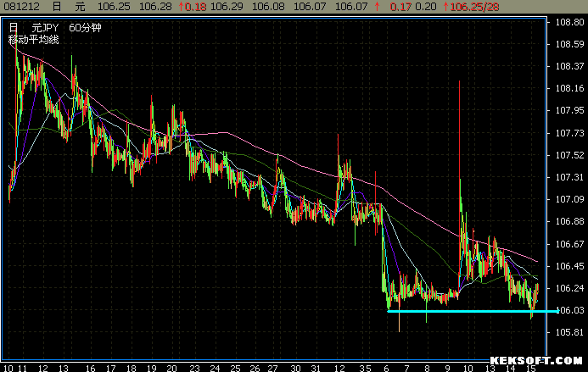Click the date label 14 on the time axis
The width and height of the screenshot is (588, 372).
(511, 369)
